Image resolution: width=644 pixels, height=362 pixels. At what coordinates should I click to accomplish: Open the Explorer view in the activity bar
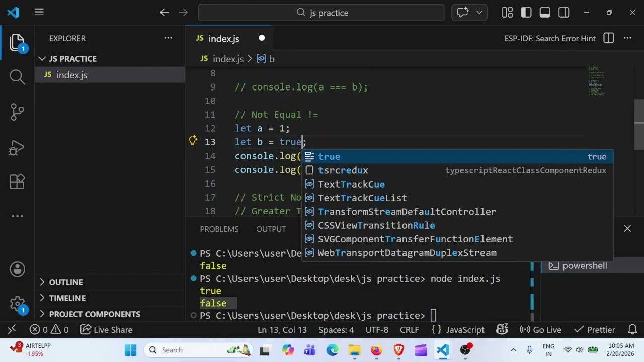[x=17, y=43]
